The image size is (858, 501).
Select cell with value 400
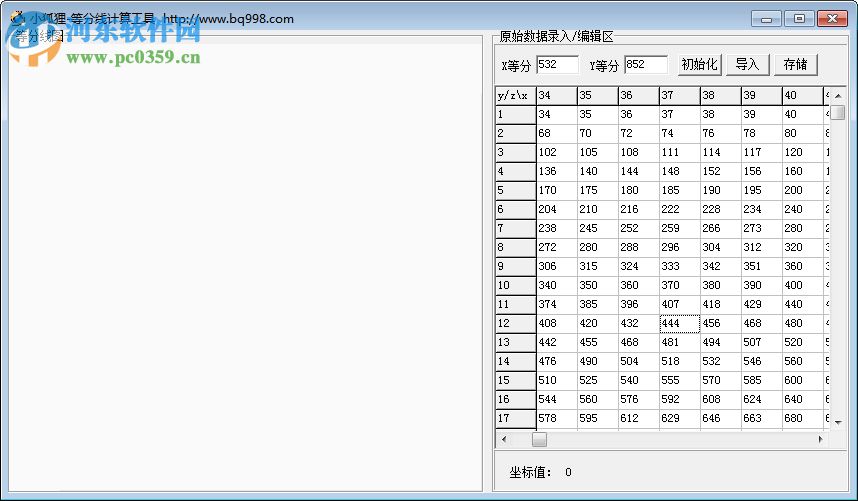pyautogui.click(x=803, y=286)
